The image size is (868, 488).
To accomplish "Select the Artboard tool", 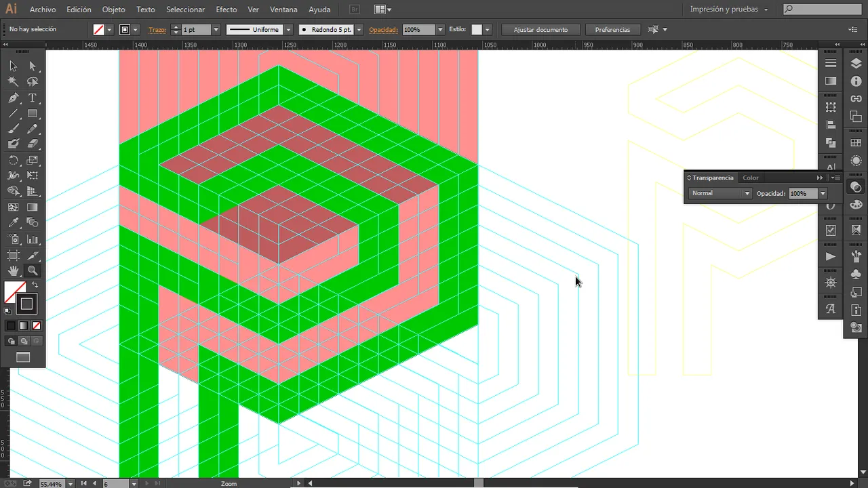I will (13, 256).
